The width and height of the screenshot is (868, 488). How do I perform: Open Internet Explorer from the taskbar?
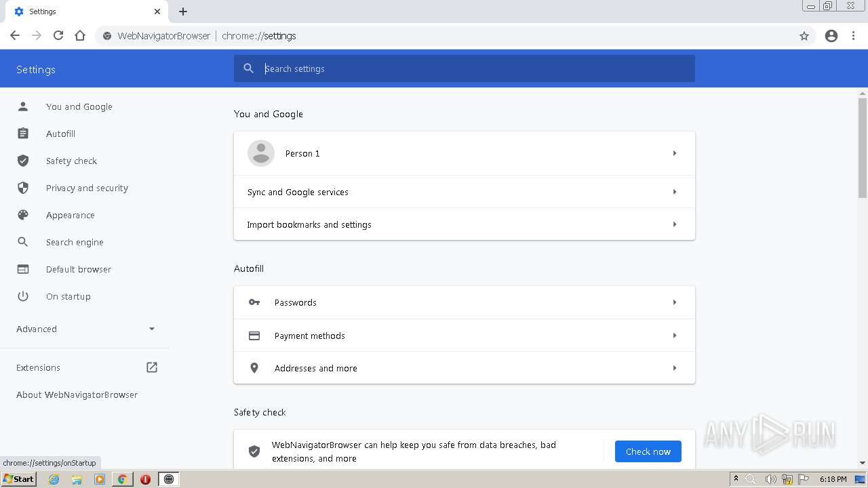click(54, 479)
